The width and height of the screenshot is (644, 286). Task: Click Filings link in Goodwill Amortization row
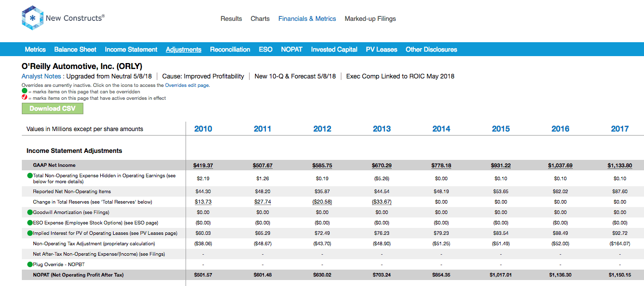point(101,212)
